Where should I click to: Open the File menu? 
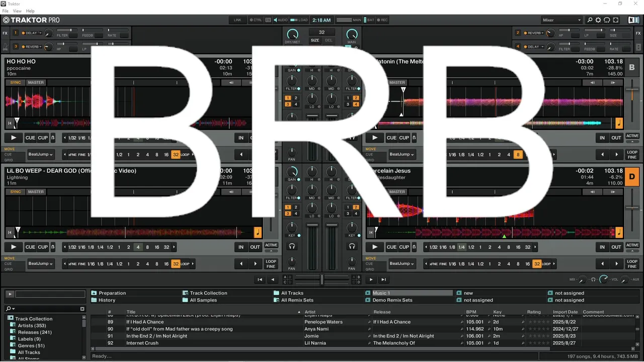tap(5, 11)
